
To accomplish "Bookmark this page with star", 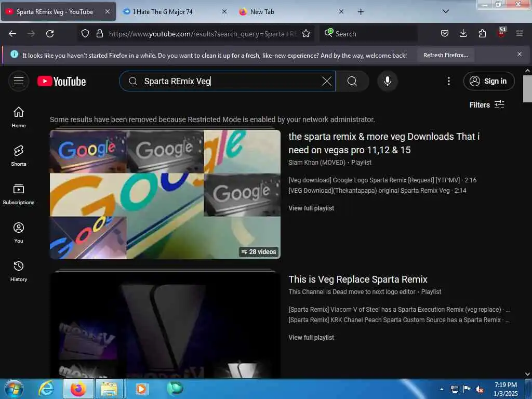I will (x=306, y=33).
